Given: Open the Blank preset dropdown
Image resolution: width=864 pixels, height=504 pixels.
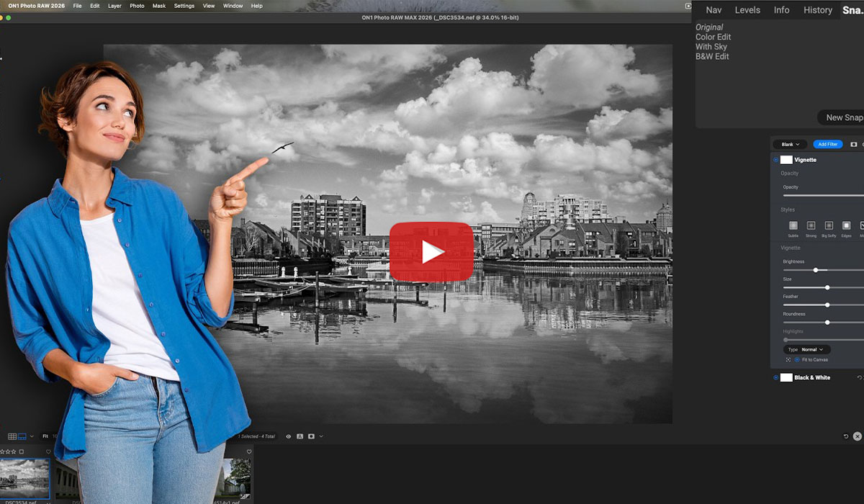Looking at the screenshot, I should coord(791,144).
